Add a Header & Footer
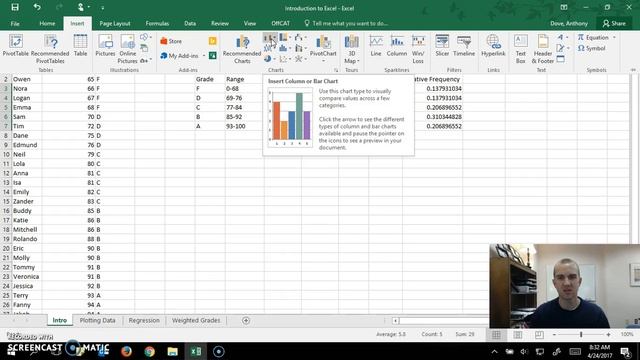The height and width of the screenshot is (360, 640). pos(542,49)
